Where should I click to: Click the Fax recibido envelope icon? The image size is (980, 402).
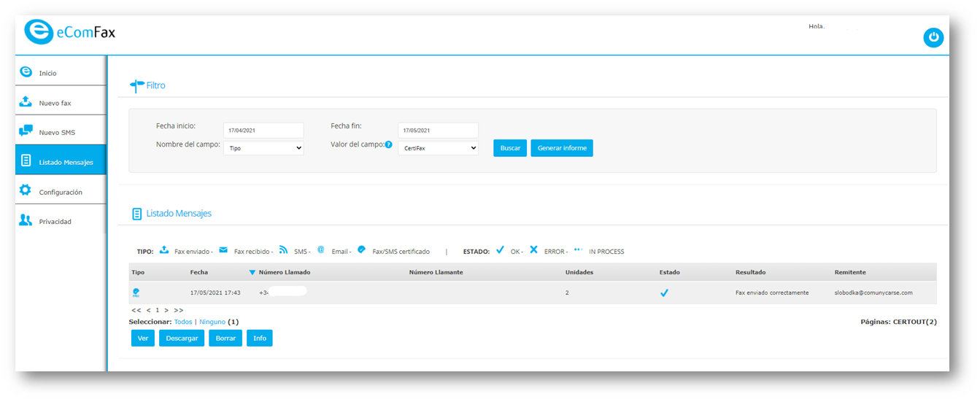point(223,250)
